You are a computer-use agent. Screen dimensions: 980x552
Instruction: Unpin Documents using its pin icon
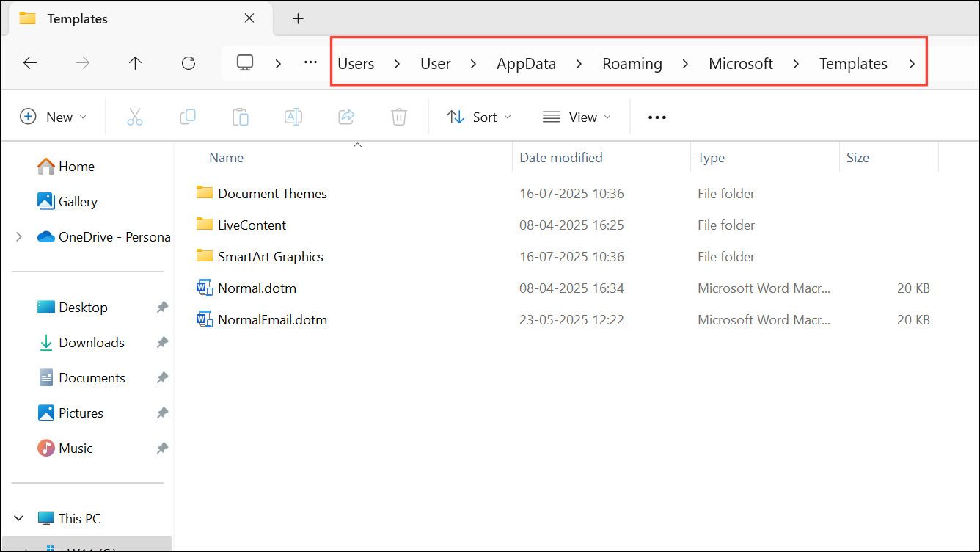162,378
